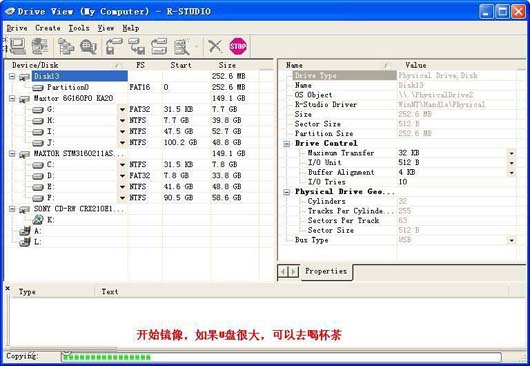Open the Drive menu
The height and width of the screenshot is (366, 530).
coord(17,28)
